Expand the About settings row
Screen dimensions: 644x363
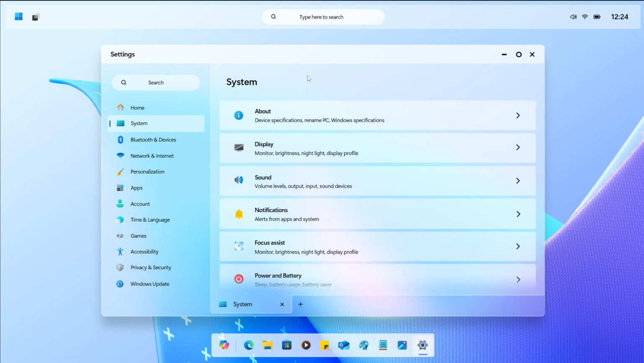pos(518,115)
